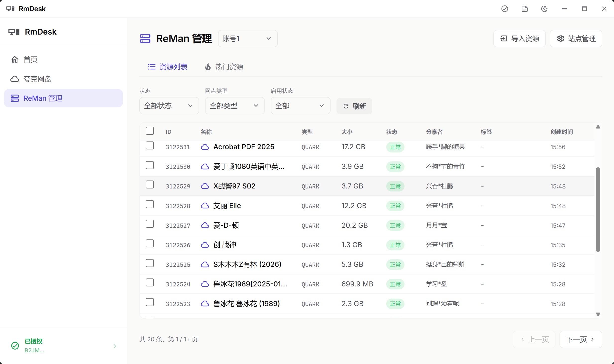Click the 699.9 MB size cell

point(357,284)
